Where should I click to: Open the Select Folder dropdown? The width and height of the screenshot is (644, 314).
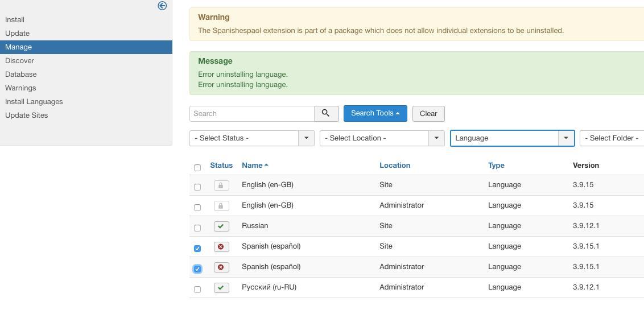(612, 138)
